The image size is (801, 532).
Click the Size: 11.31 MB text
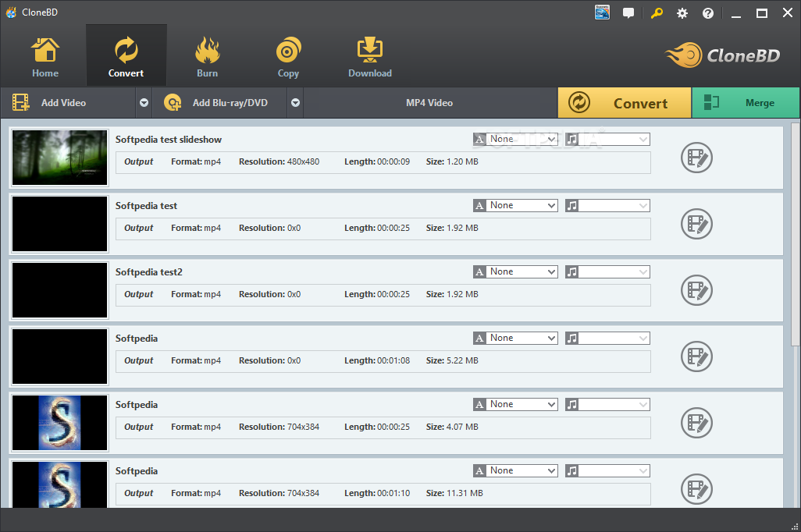coord(454,493)
